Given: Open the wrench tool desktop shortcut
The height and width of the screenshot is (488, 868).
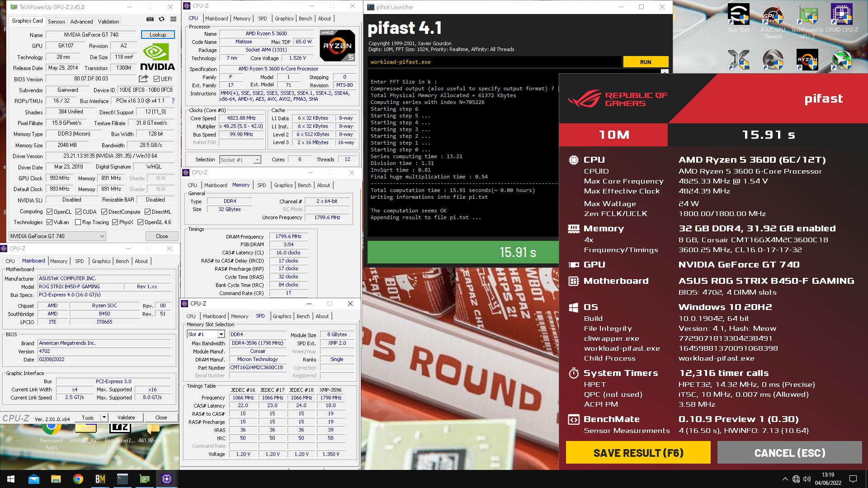Looking at the screenshot, I should tap(773, 60).
